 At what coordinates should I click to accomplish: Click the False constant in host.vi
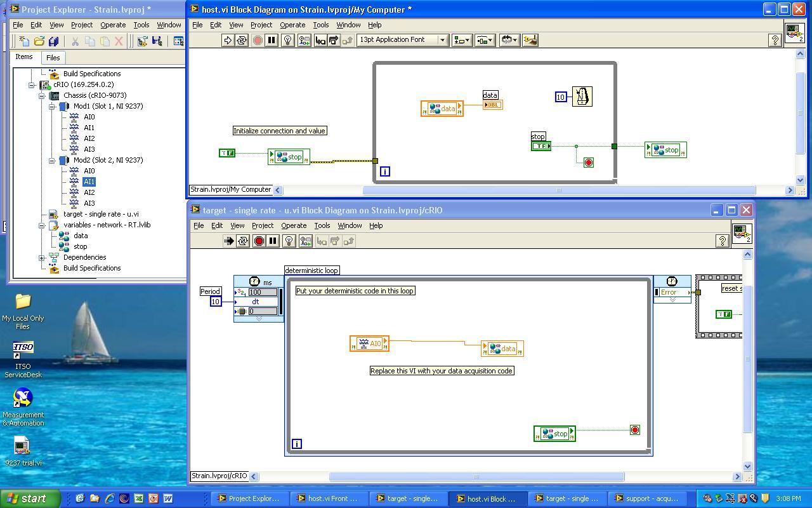[227, 153]
